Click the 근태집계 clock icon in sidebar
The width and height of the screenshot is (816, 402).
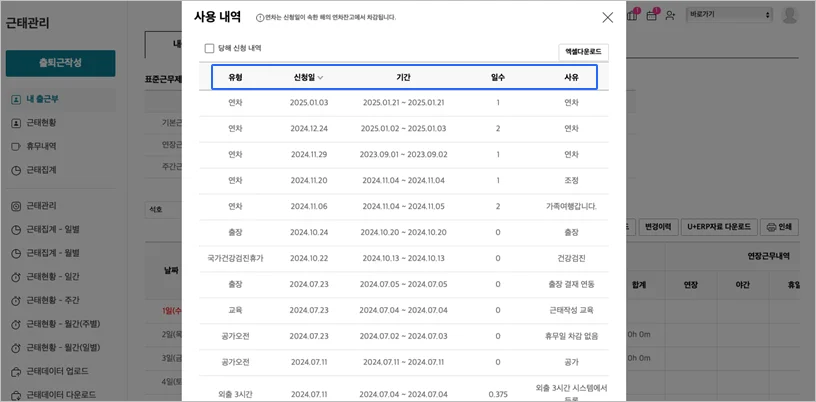[16, 170]
